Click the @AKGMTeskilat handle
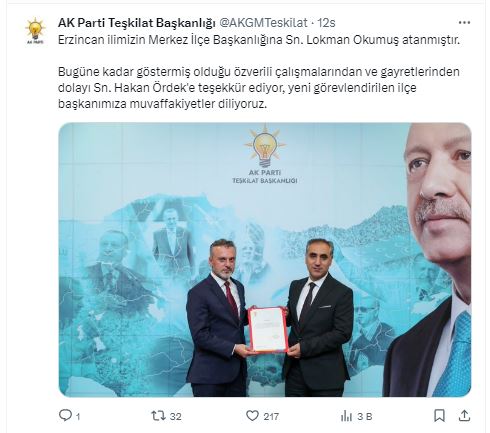This screenshot has width=490, height=433. [x=263, y=23]
